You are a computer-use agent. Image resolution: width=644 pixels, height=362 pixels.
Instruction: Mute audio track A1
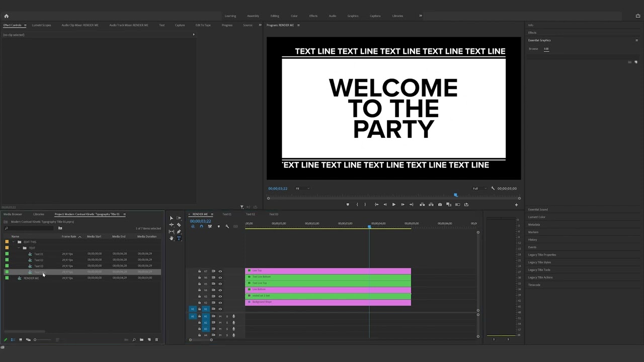(x=220, y=316)
